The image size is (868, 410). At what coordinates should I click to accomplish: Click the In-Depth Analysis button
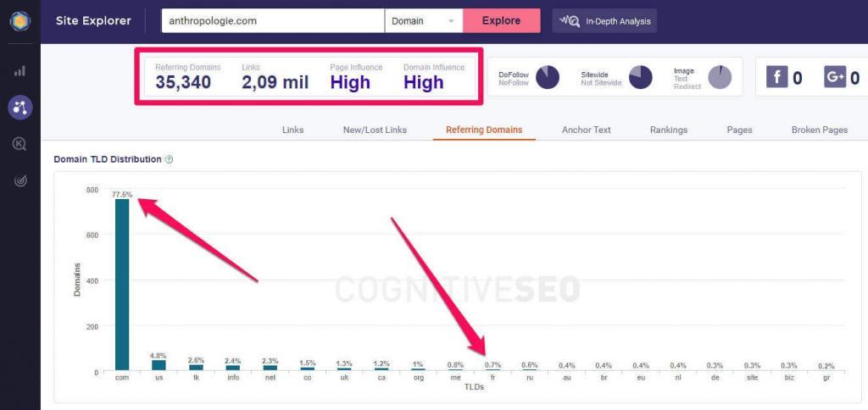604,20
